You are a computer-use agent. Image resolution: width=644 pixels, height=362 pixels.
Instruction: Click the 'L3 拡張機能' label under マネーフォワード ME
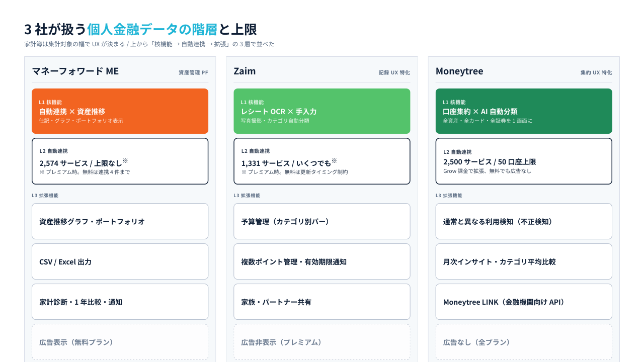coord(45,195)
